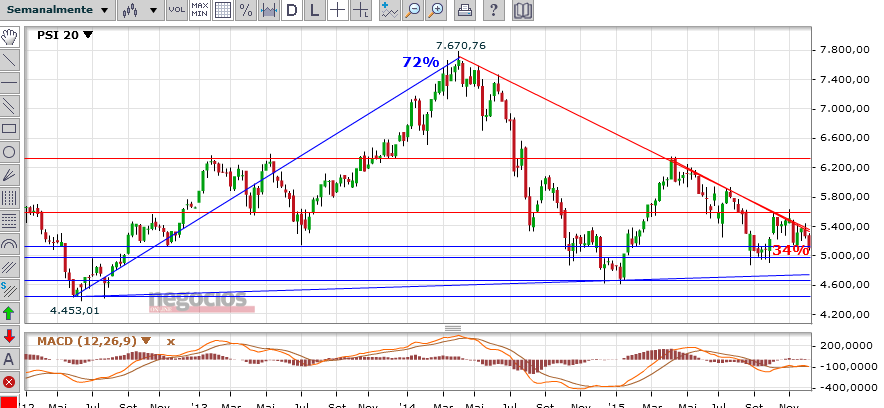This screenshot has width=884, height=408.
Task: Open help with question mark icon
Action: [493, 10]
